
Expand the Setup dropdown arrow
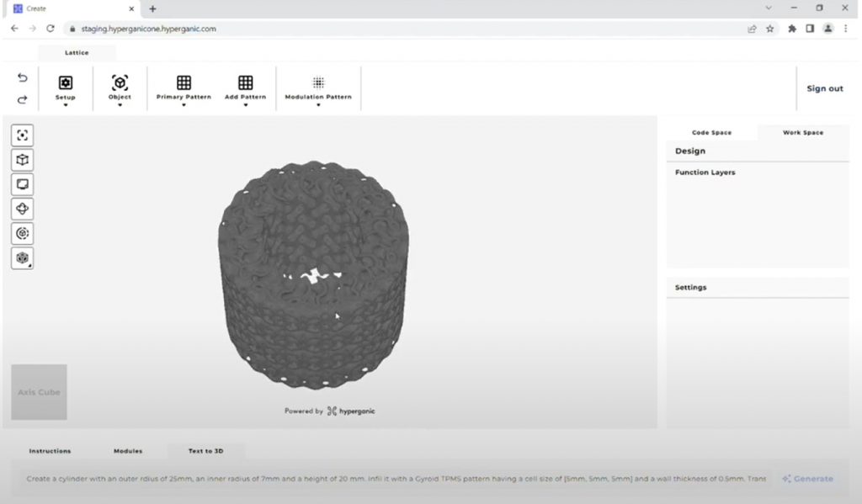(66, 103)
